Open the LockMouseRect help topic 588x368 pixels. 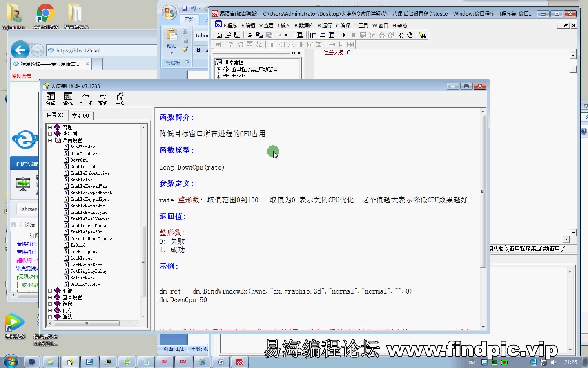[86, 265]
